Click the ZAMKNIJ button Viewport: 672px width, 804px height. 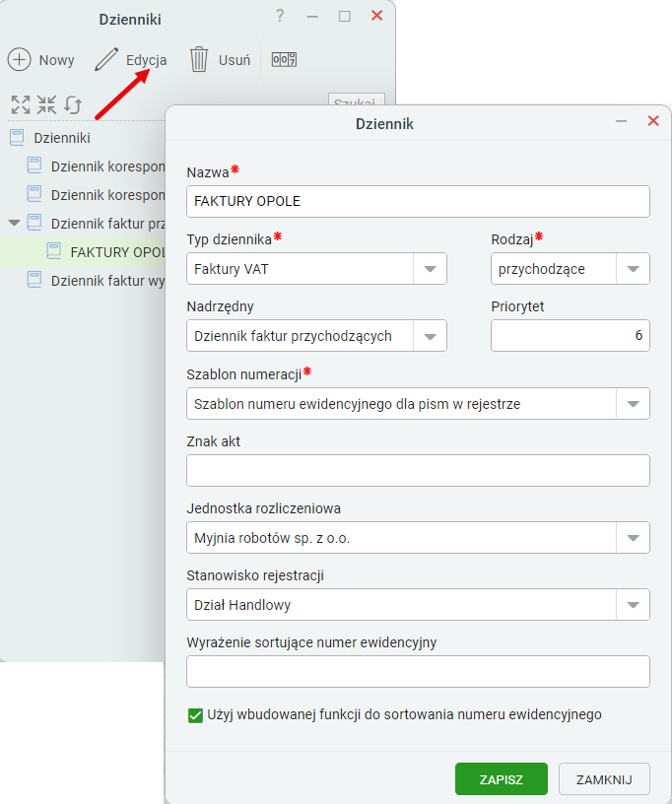(x=604, y=778)
